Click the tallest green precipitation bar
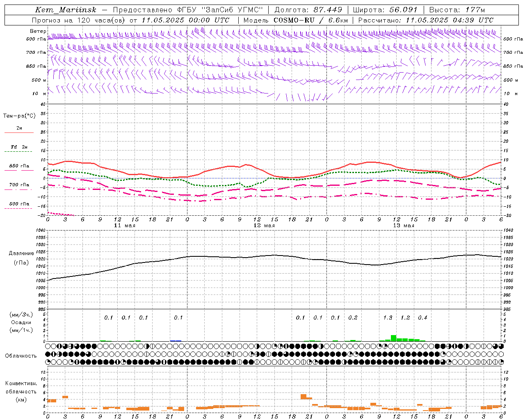The height and width of the screenshot is (420, 525). coord(393,338)
